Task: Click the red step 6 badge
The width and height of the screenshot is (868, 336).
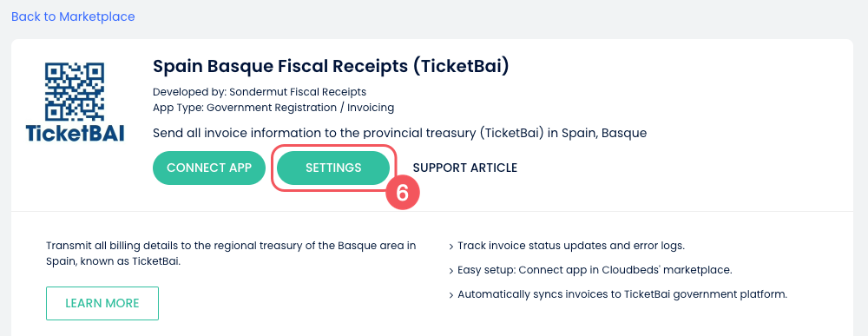Action: [403, 194]
